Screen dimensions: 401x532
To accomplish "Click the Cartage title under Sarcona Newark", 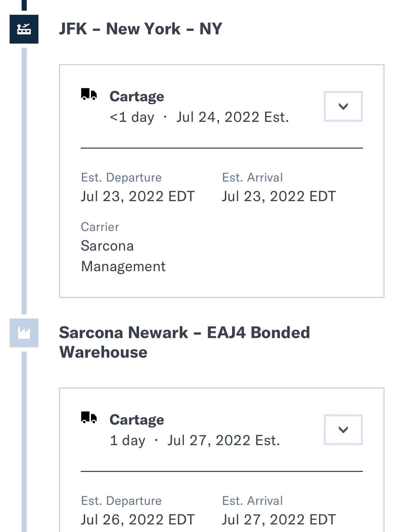I will coord(137,420).
